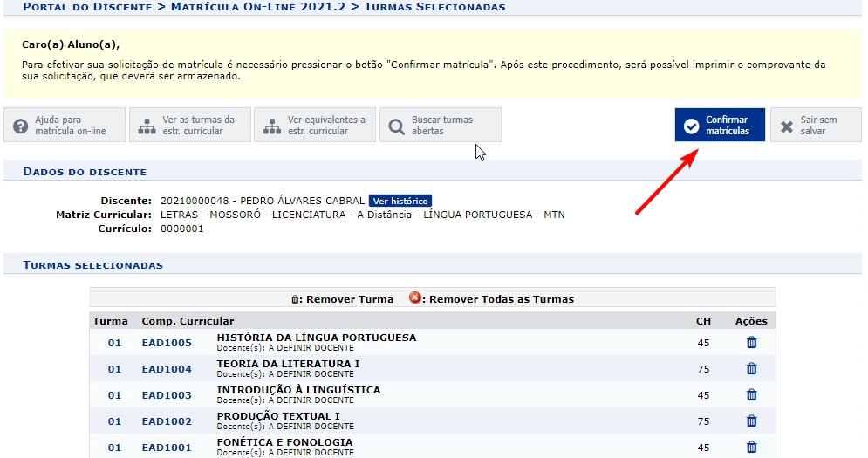Click PRODUÇÃO TEXTUAL I title
This screenshot has width=868, height=458.
[x=278, y=416]
